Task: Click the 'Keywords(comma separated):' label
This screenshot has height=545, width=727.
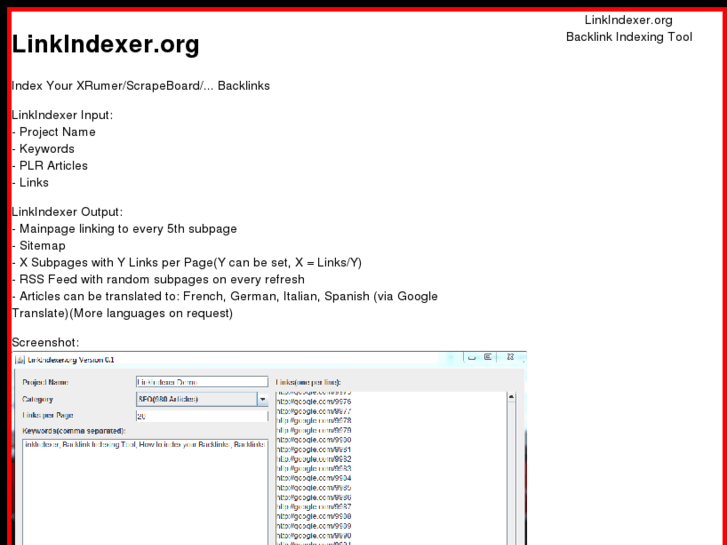Action: point(74,431)
